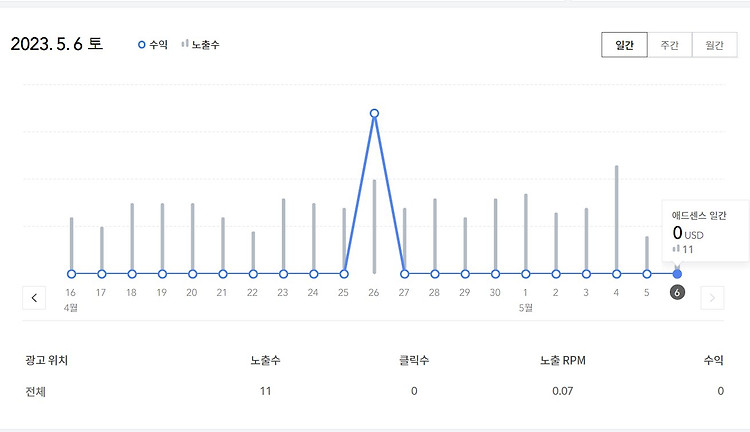The height and width of the screenshot is (432, 750).
Task: Click the highlighted date 6 badge
Action: [x=677, y=292]
